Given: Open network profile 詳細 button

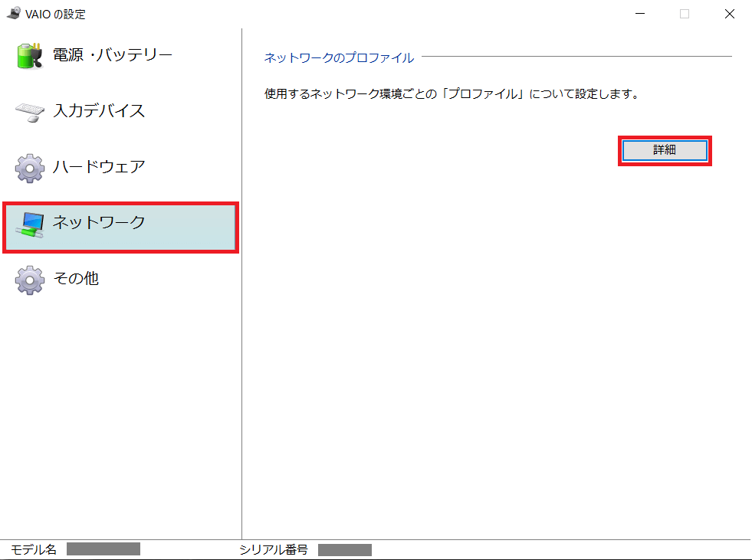Looking at the screenshot, I should point(665,151).
